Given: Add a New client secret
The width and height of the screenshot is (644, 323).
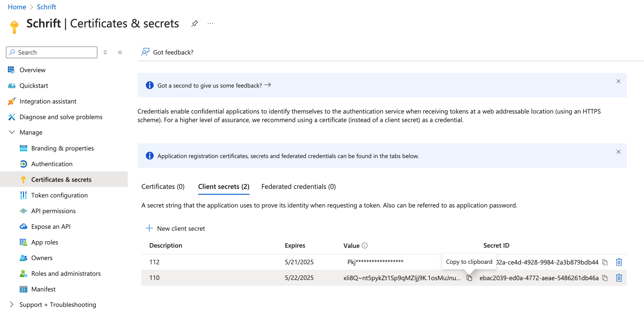Looking at the screenshot, I should [175, 228].
